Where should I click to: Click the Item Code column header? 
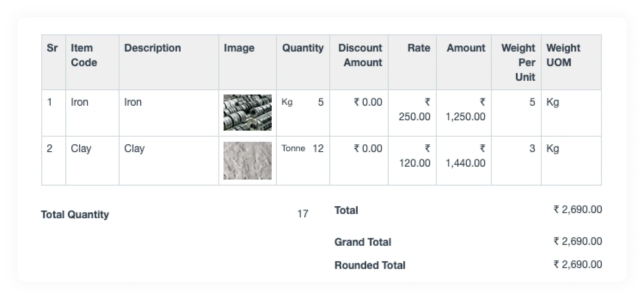pos(84,55)
